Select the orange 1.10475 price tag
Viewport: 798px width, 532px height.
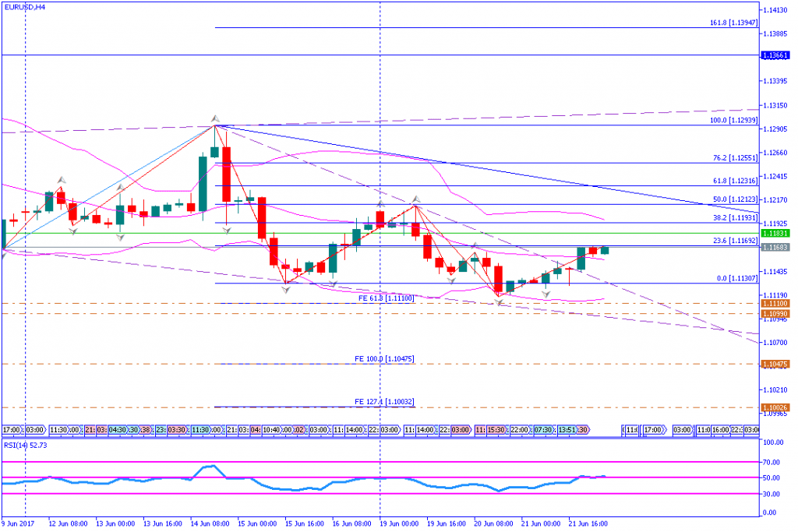778,364
